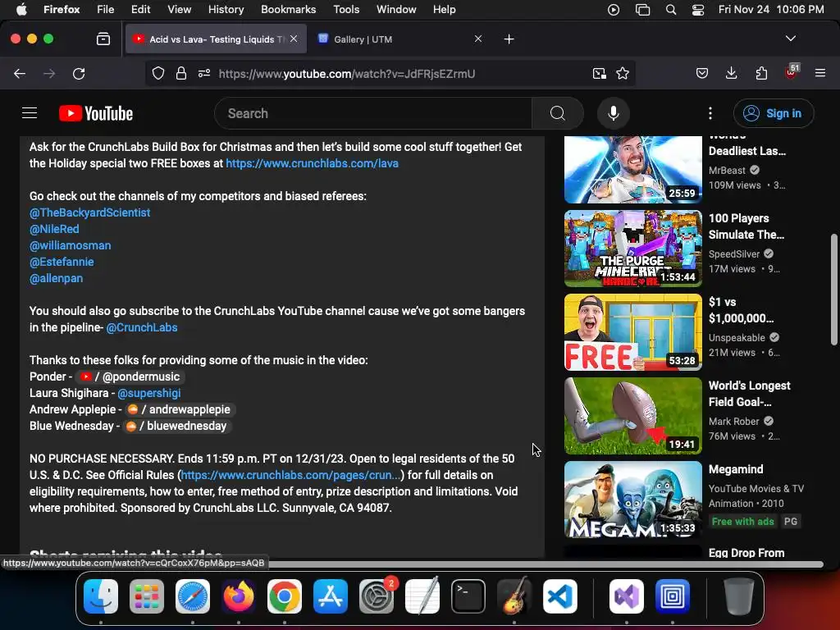The image size is (840, 630).
Task: Open a new tab with plus button
Action: [x=509, y=39]
